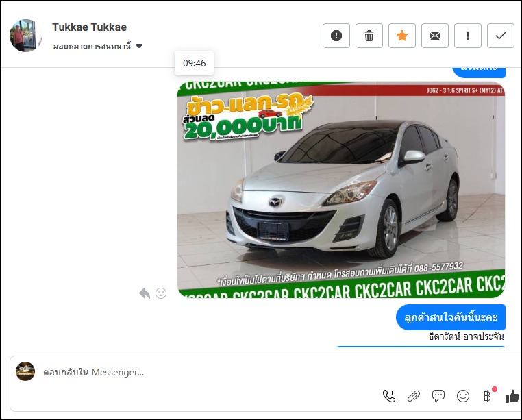Mark conversation as done with checkmark

tap(501, 36)
